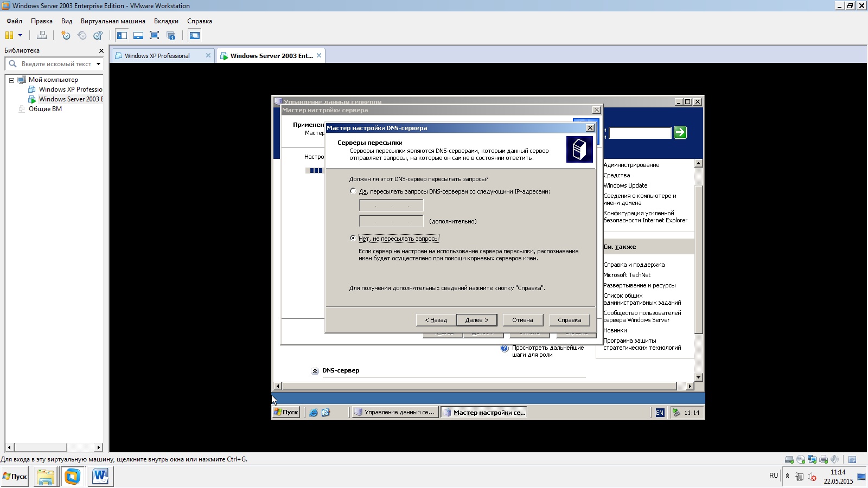
Task: Open the Справка menu in VMware
Action: pos(200,21)
